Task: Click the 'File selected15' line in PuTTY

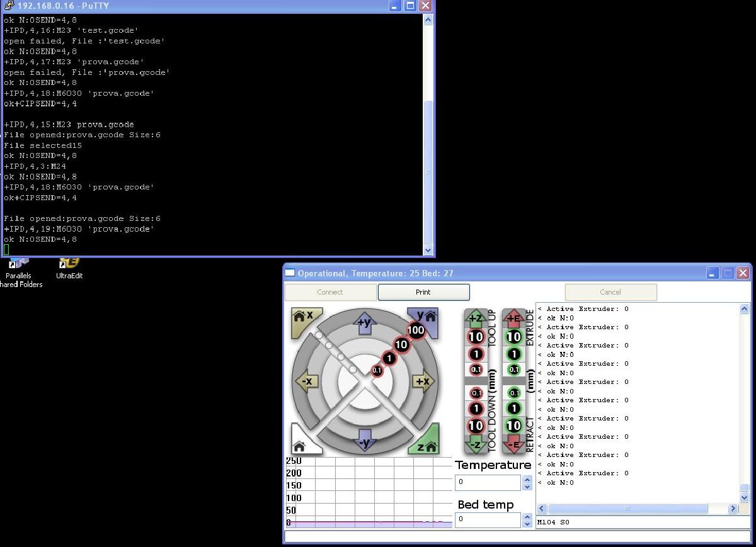Action: [x=42, y=145]
